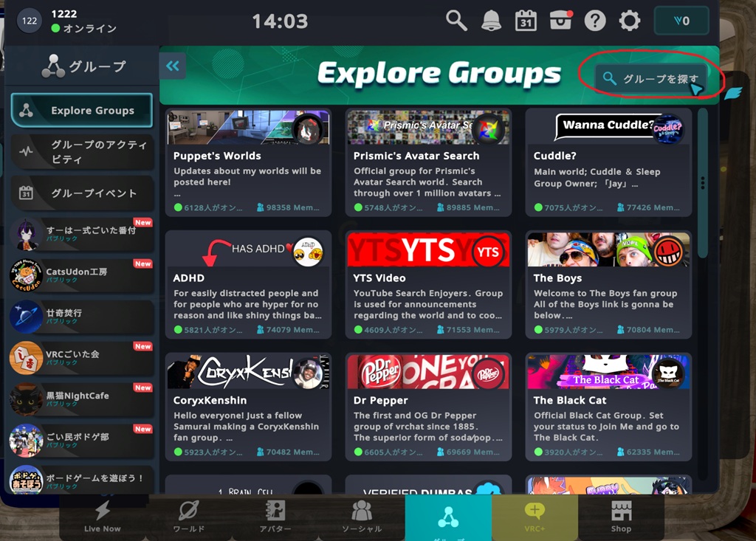Click the CatsUdon工房 group avatar icon
This screenshot has height=541, width=756.
(x=27, y=276)
